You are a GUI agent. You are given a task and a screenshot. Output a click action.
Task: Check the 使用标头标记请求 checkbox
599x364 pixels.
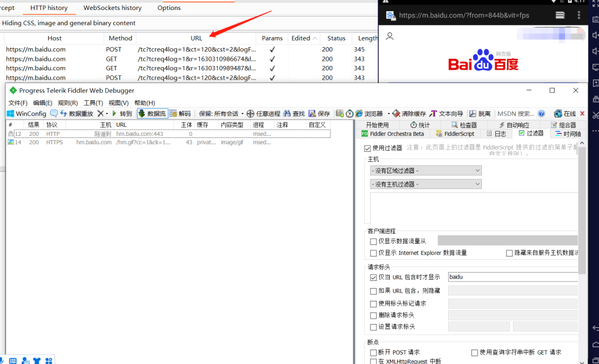373,304
